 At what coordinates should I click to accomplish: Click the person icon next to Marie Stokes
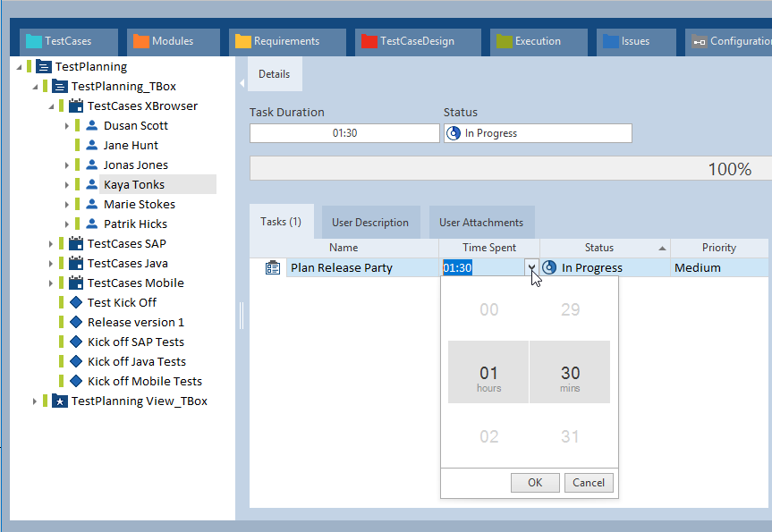(91, 205)
